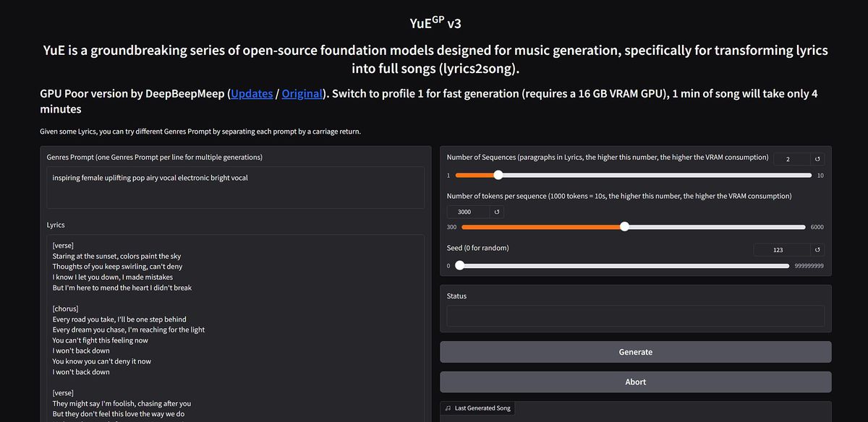The width and height of the screenshot is (868, 422).
Task: Click lyric line 'I know I let you down, I made mistakes'
Action: coord(113,277)
